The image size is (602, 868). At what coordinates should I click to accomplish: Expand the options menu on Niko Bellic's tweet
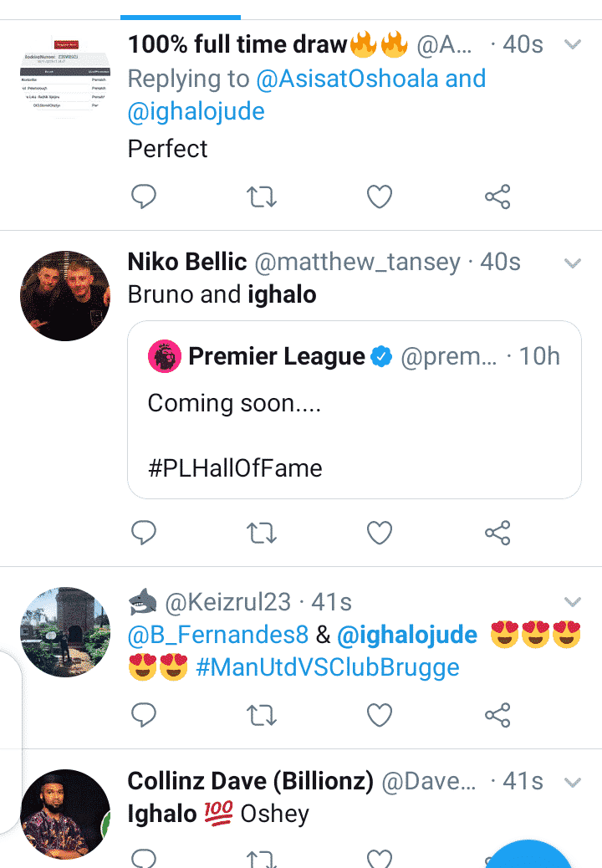click(x=573, y=263)
